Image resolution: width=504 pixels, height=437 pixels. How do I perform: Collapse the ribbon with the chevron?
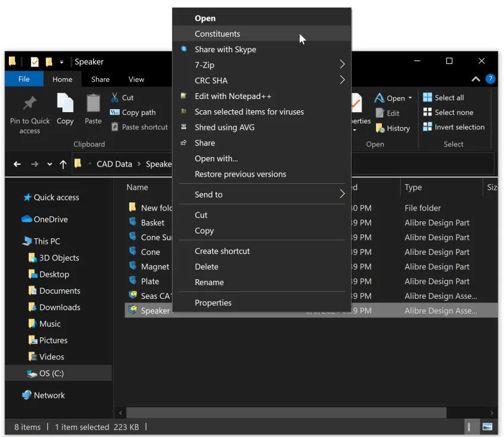click(x=476, y=79)
